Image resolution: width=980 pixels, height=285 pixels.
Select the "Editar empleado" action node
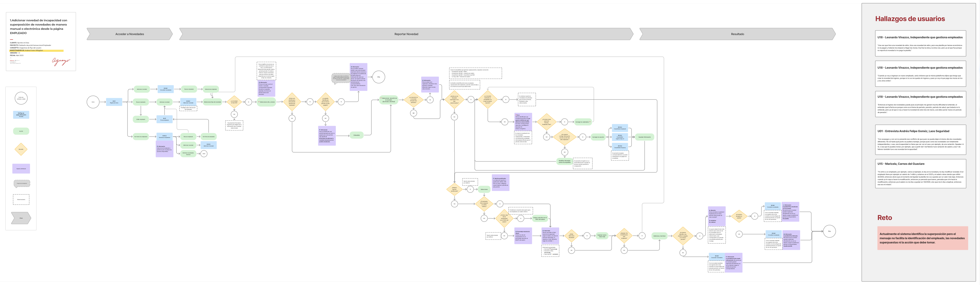coord(141,119)
